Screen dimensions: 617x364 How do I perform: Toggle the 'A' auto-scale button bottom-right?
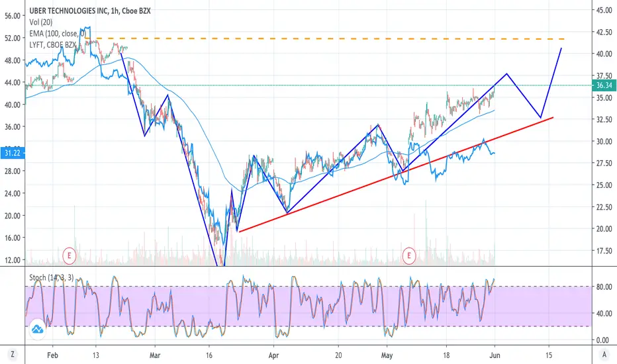[x=604, y=355]
